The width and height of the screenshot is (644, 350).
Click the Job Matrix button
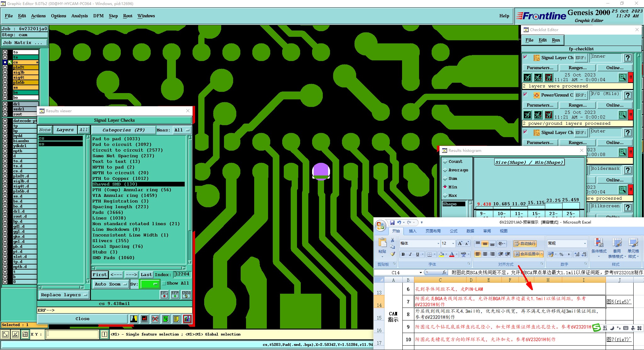pos(25,43)
